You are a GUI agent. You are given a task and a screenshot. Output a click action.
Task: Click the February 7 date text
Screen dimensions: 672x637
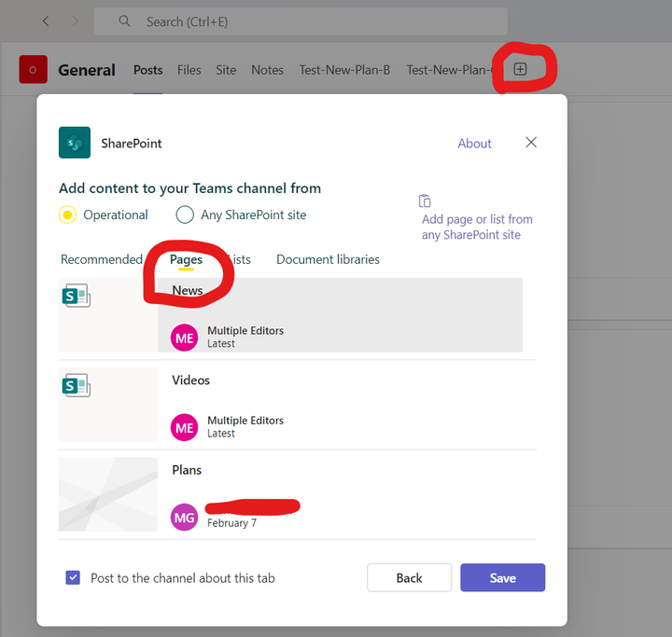click(231, 523)
